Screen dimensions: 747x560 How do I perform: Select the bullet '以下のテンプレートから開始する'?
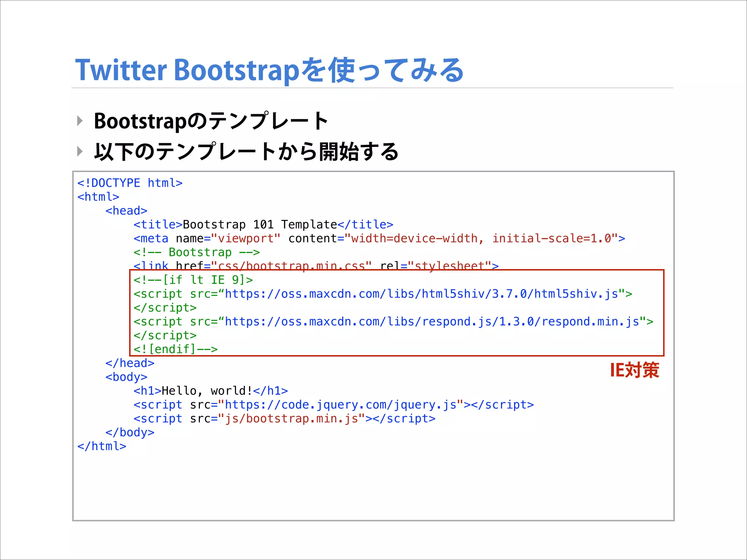point(246,152)
